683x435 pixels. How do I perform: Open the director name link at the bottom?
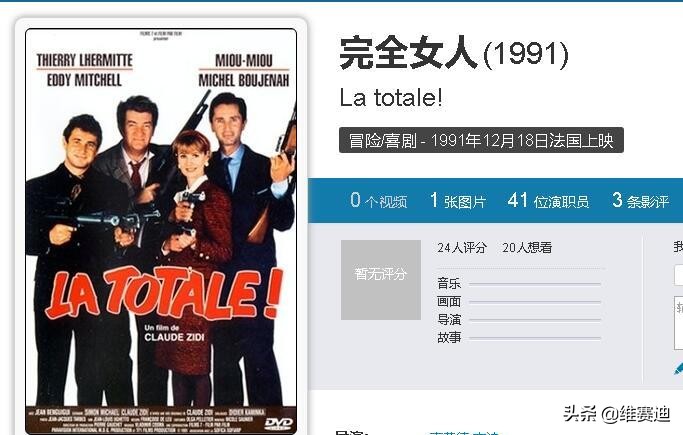pos(464,433)
